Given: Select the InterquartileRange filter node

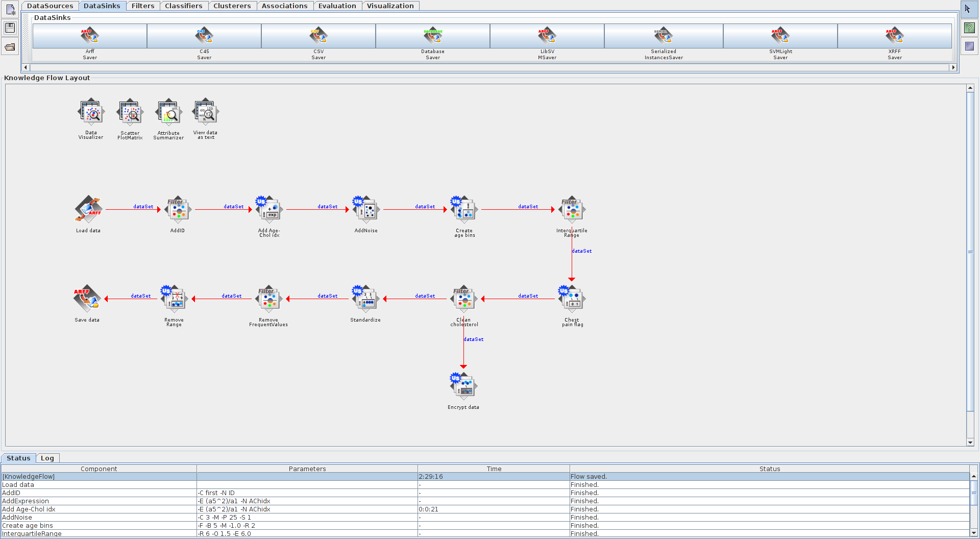Looking at the screenshot, I should (x=572, y=209).
